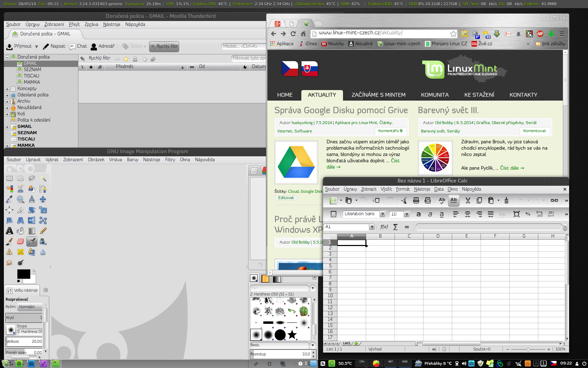Select the Fuzzy Select magic wand tool

(x=43, y=178)
